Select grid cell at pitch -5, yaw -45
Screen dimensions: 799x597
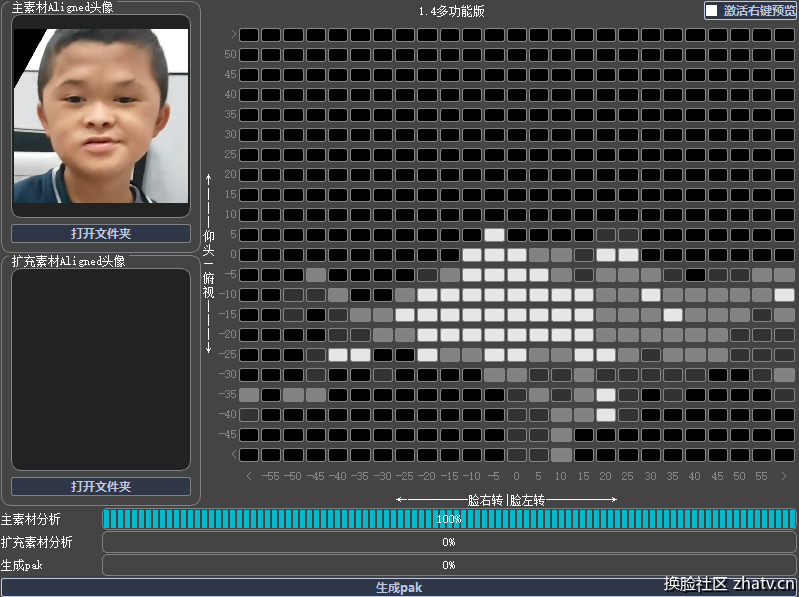coord(315,275)
